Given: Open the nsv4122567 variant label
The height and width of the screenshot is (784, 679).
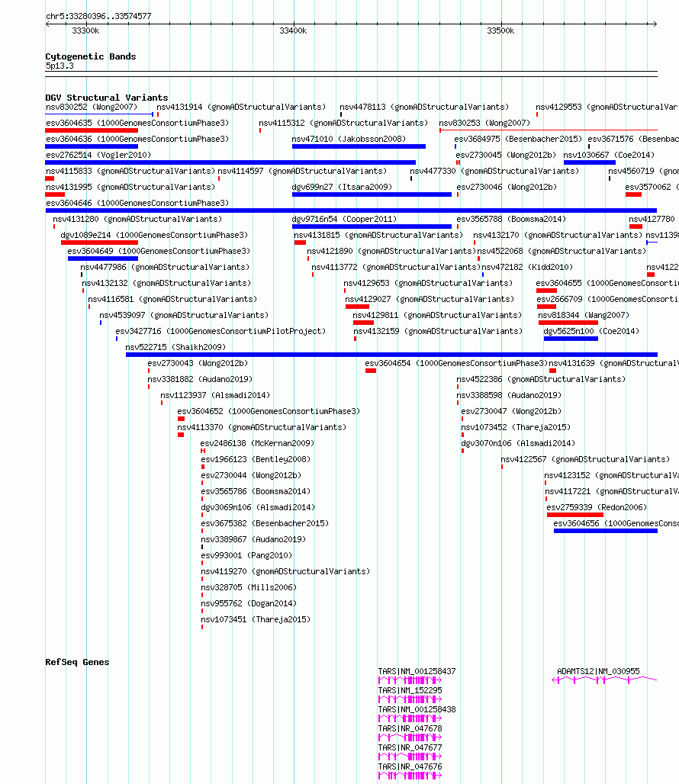Looking at the screenshot, I should tap(585, 459).
